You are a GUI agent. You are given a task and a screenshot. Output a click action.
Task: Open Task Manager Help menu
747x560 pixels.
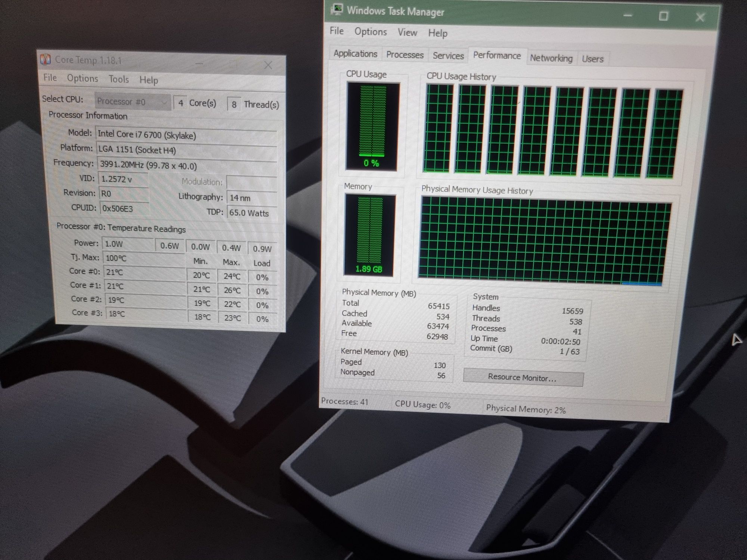coord(438,33)
